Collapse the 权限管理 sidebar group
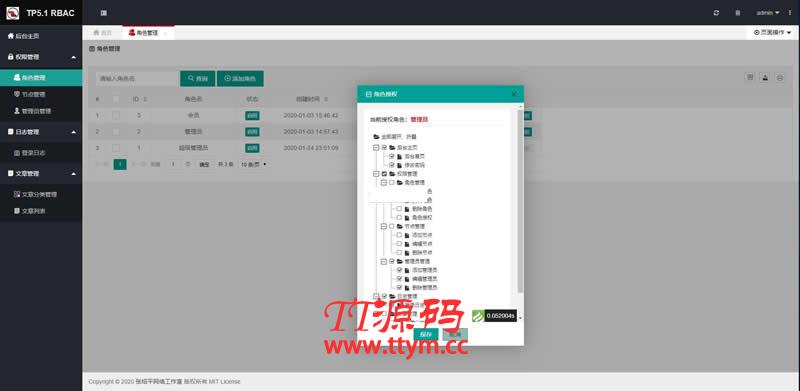 pyautogui.click(x=73, y=57)
